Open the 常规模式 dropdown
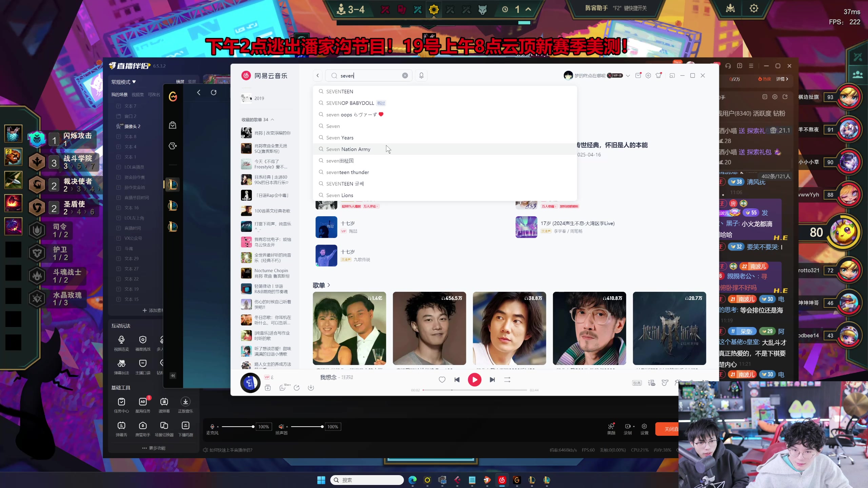The height and width of the screenshot is (488, 868). pos(124,82)
